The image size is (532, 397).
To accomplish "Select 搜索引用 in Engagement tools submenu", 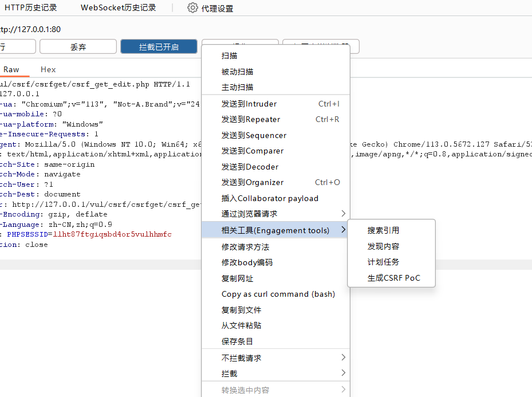I will pos(383,230).
